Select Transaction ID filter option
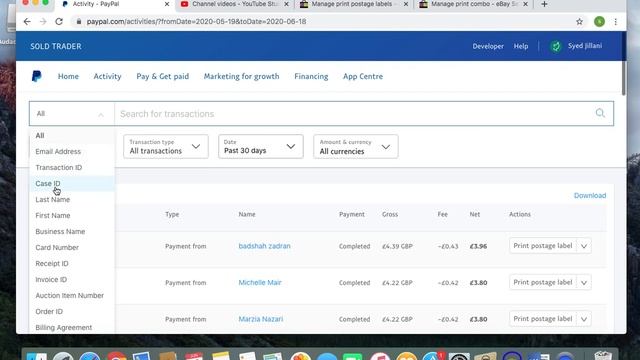The width and height of the screenshot is (640, 360). 72,167
